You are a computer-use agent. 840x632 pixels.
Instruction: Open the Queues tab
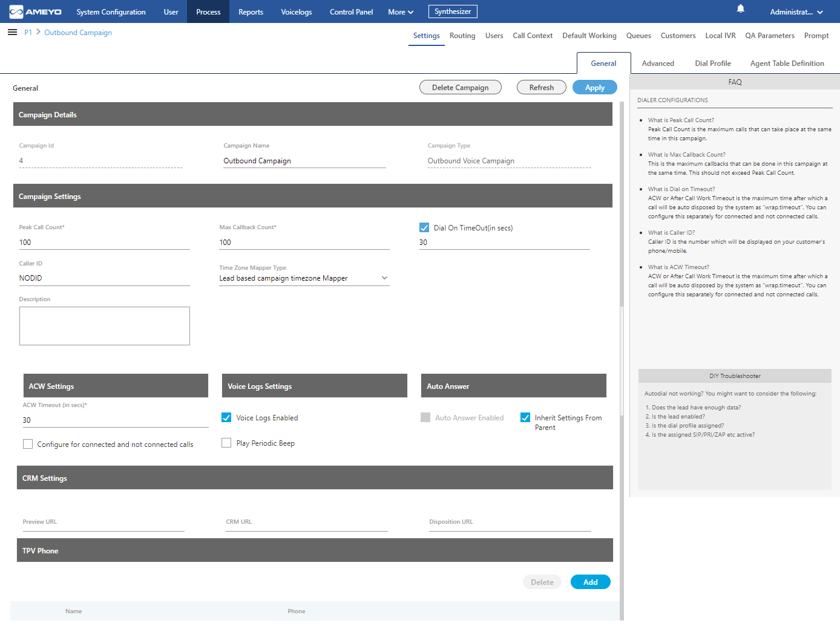click(638, 36)
